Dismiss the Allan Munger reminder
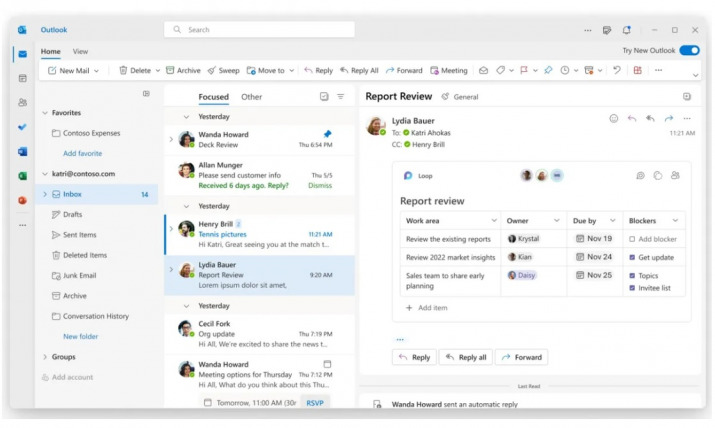This screenshot has height=428, width=715. click(320, 186)
